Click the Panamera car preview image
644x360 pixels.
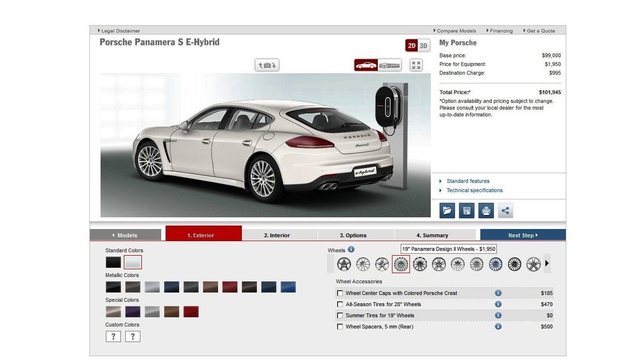click(x=265, y=145)
